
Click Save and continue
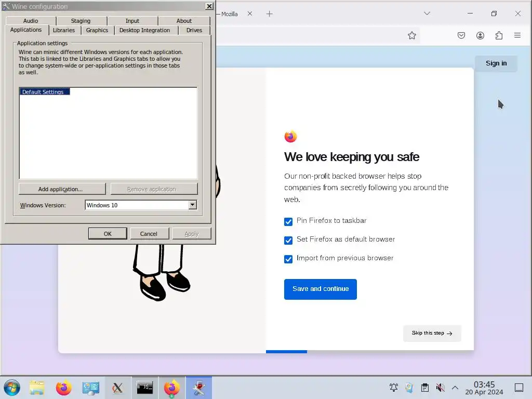pyautogui.click(x=320, y=289)
